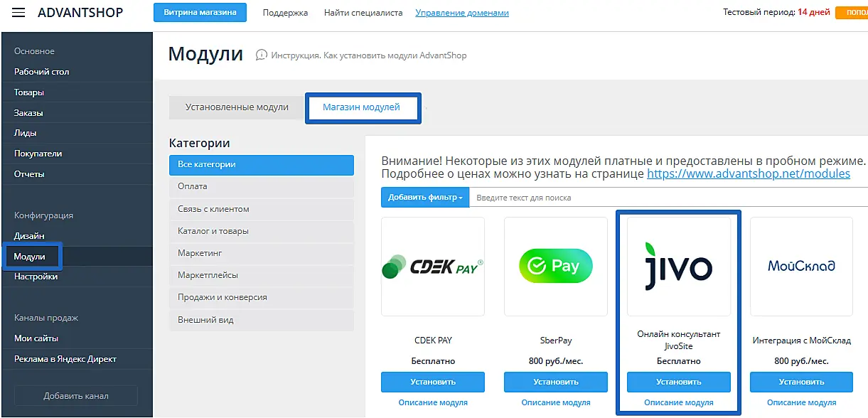
Task: Click the instruction help icon next to Модули
Action: tap(262, 55)
